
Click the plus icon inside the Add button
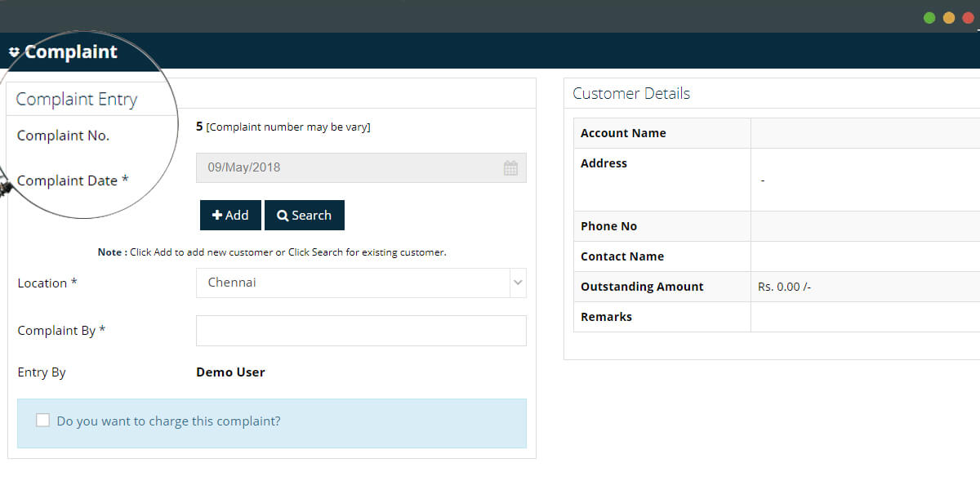click(x=219, y=215)
